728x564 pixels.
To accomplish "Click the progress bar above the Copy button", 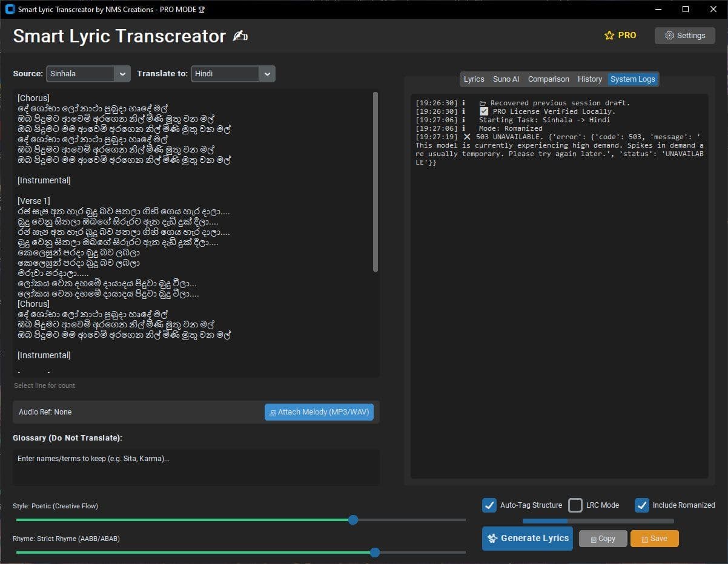I will 598,520.
